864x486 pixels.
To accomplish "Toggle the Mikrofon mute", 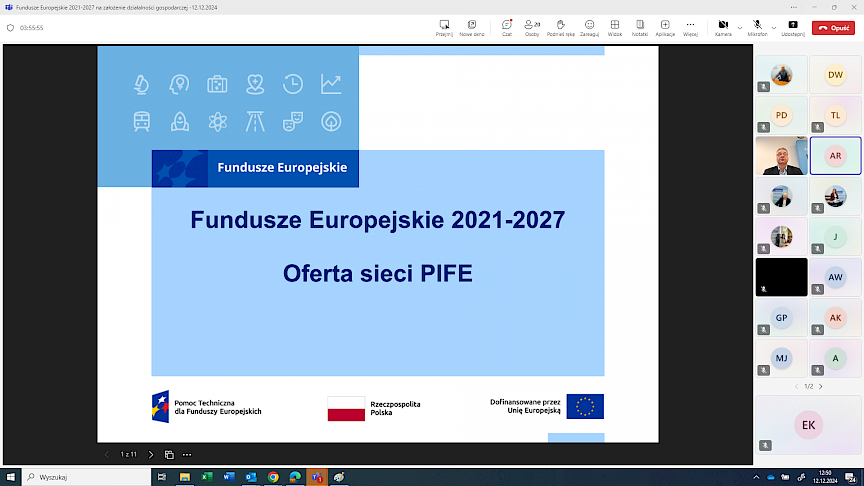I will pos(757,28).
